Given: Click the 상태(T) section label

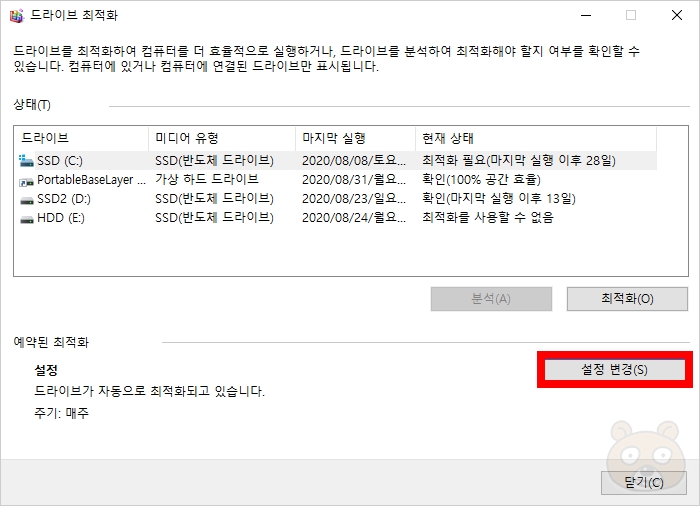Looking at the screenshot, I should point(32,105).
